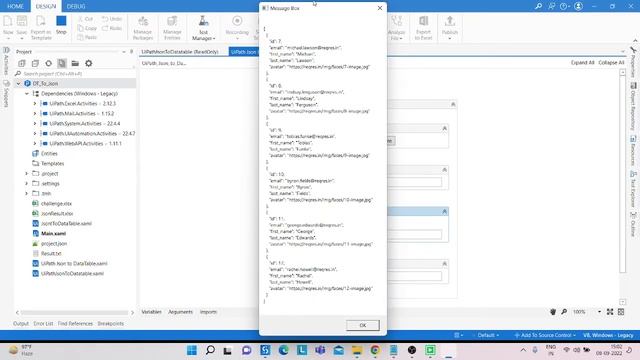This screenshot has width=640, height=360.
Task: Open the Arguments panel tab
Action: click(180, 312)
